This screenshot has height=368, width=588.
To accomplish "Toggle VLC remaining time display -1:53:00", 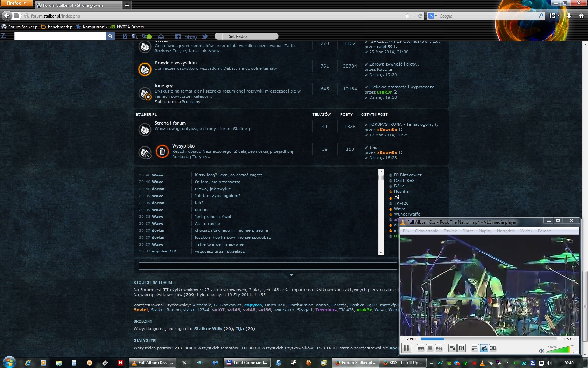I will point(569,339).
